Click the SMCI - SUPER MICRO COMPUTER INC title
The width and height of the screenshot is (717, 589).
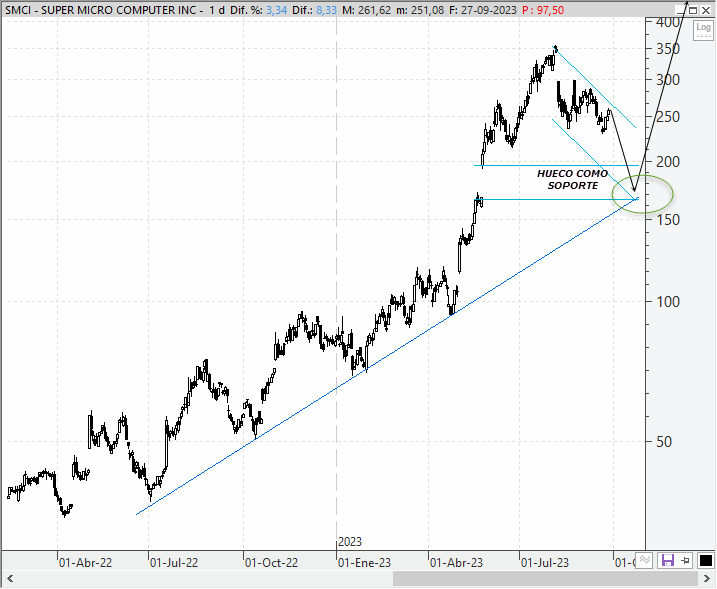(101, 10)
